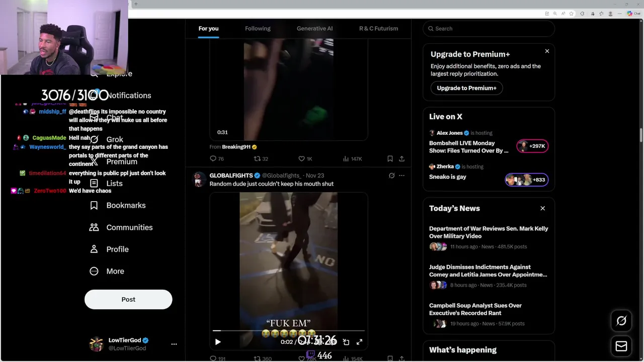This screenshot has width=644, height=362.
Task: Share the GLOBALFIGHTS post
Action: click(401, 358)
